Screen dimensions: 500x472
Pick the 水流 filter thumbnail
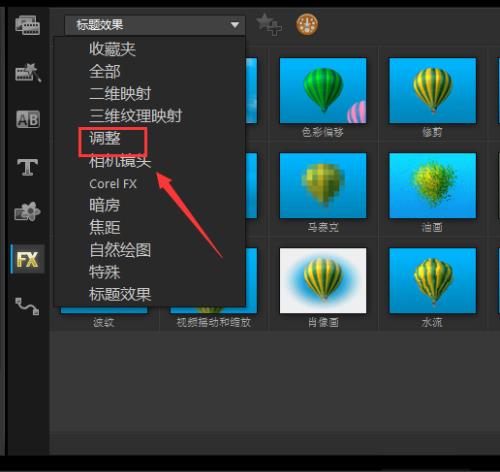[x=432, y=280]
